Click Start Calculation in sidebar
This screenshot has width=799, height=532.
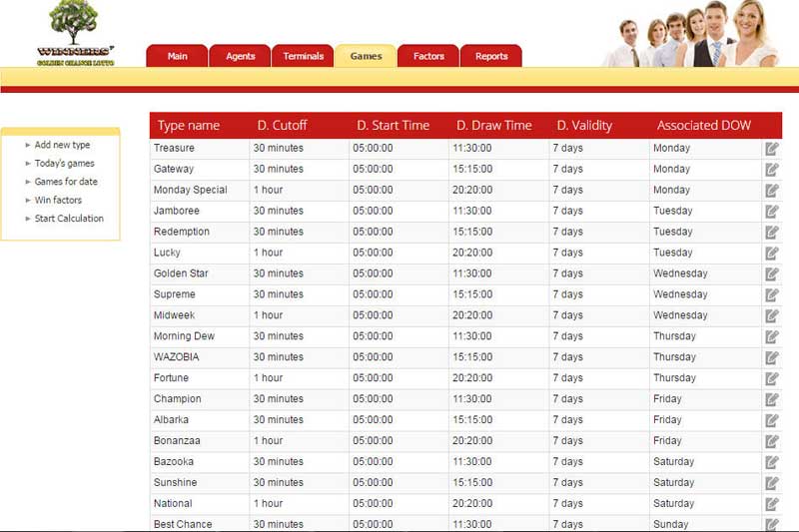pyautogui.click(x=69, y=219)
